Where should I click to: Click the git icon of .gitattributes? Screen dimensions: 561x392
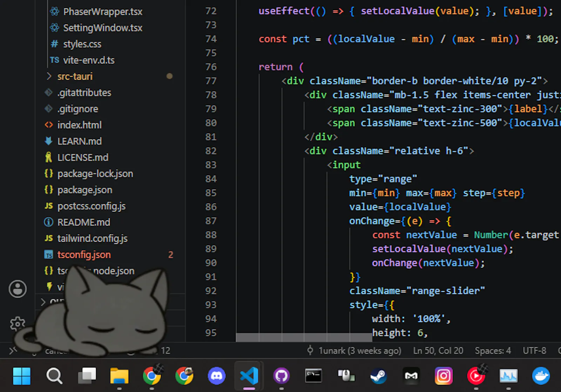coord(49,92)
